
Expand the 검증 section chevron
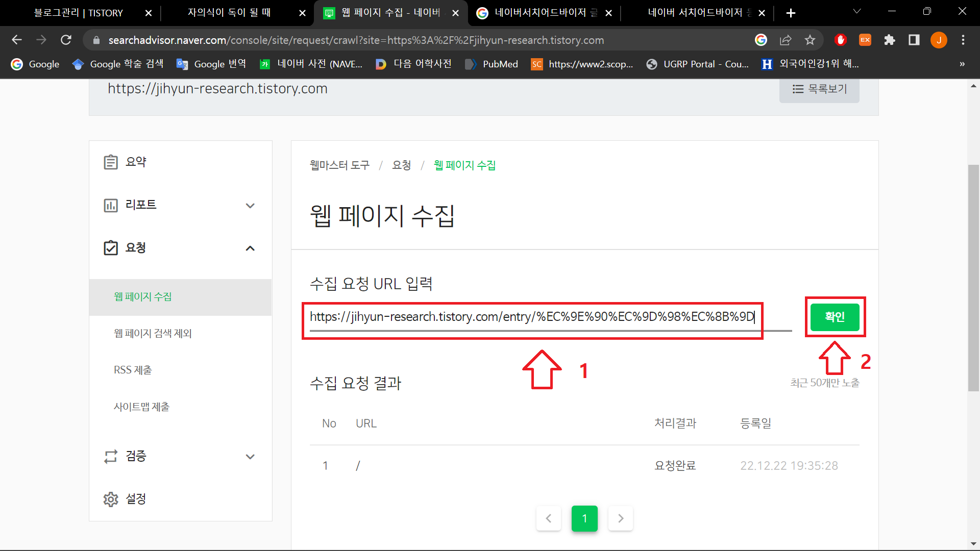point(250,457)
